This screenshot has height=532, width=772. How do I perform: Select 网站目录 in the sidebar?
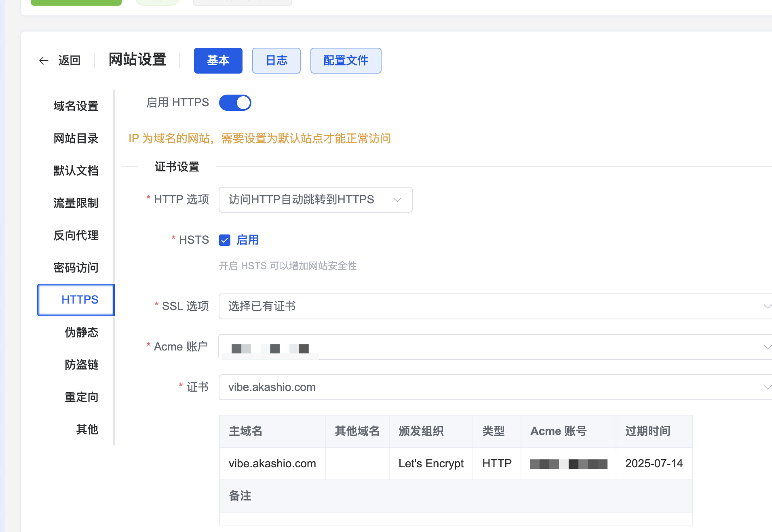[x=76, y=138]
